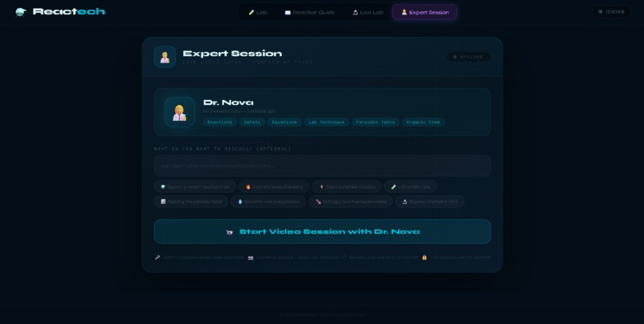Click the Expert Session header avatar icon
Screen dimensions: 644x324
click(165, 57)
